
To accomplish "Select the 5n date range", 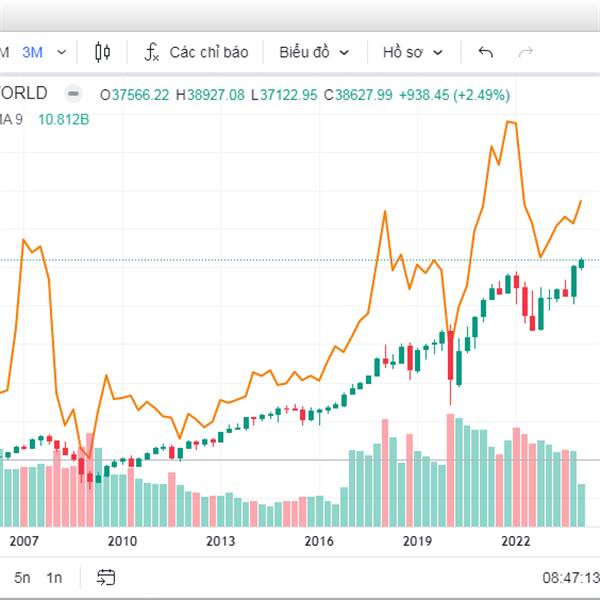I will (x=22, y=577).
